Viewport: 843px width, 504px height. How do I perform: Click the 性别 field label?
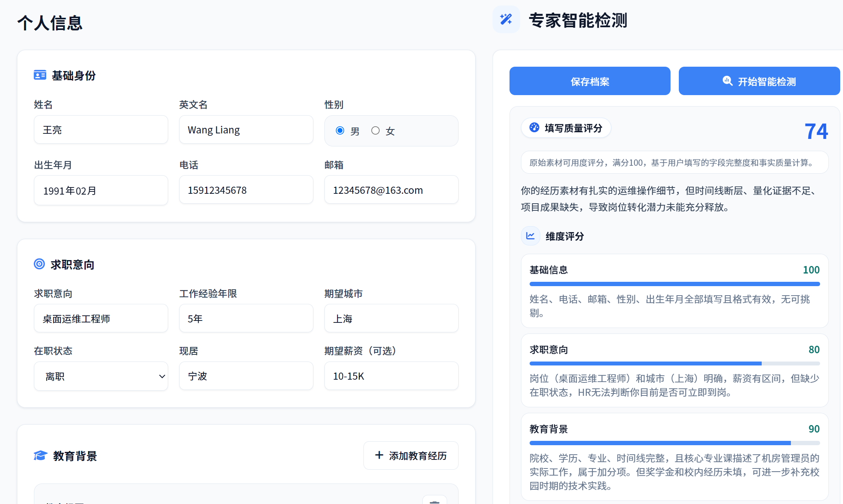coord(334,105)
